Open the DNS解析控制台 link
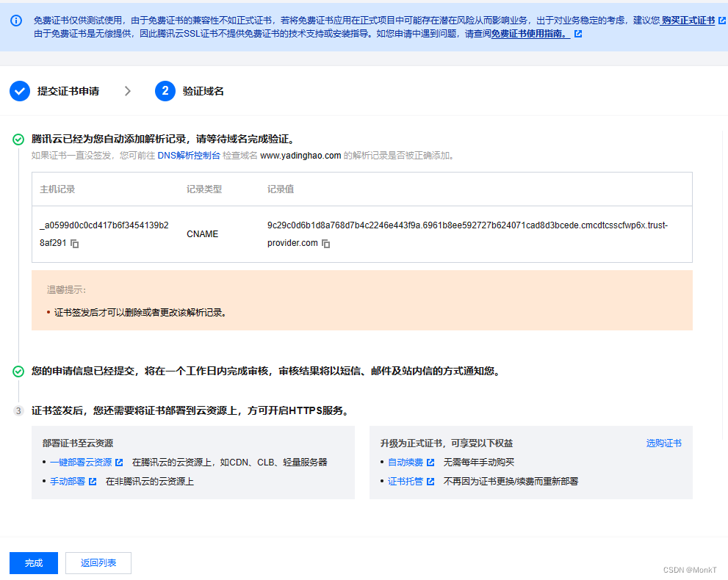Viewport: 728px width, 580px height. click(x=189, y=156)
